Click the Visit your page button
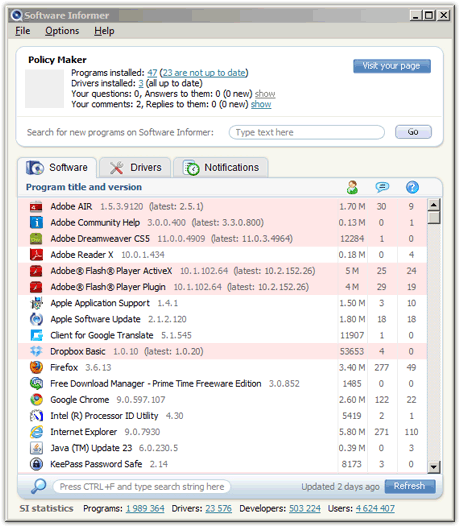The width and height of the screenshot is (460, 527). pos(392,66)
